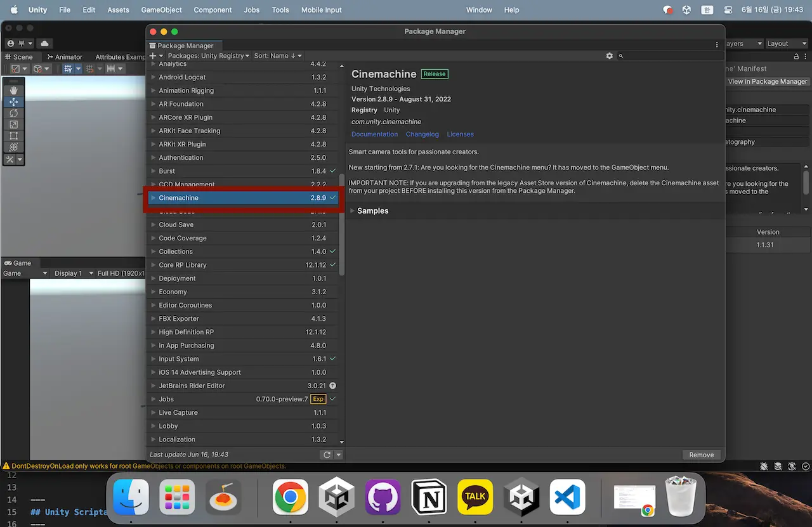The height and width of the screenshot is (527, 812).
Task: Toggle the Scene grid visibility button
Action: [68, 68]
